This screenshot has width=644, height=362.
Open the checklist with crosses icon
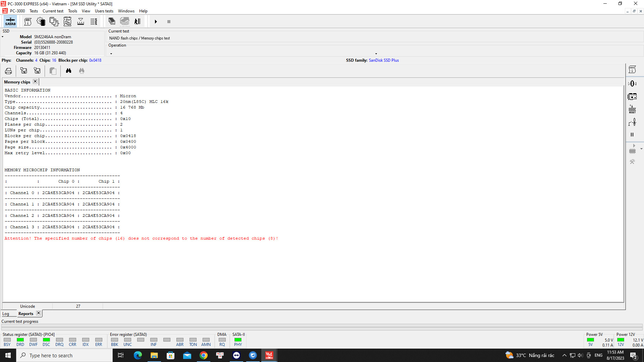pyautogui.click(x=94, y=21)
